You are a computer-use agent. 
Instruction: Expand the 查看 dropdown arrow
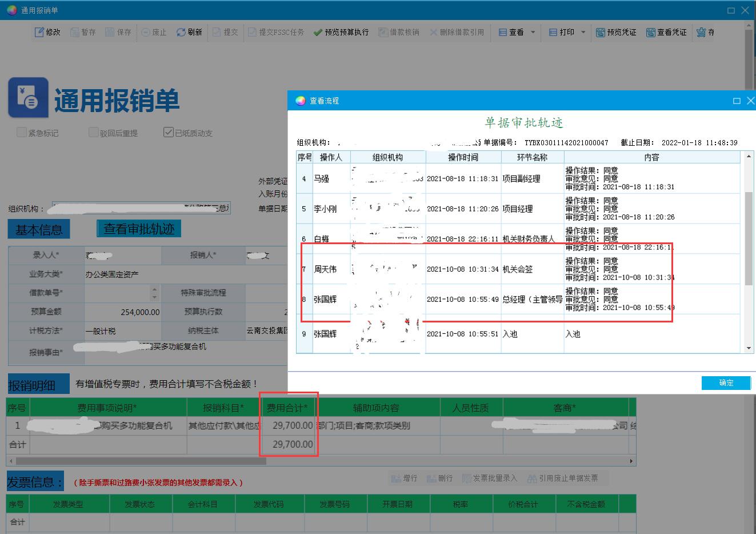point(533,32)
